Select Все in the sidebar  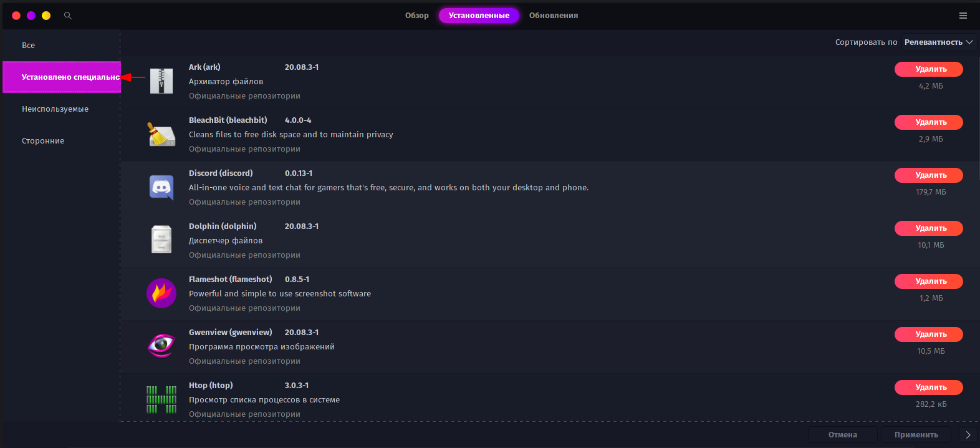coord(61,46)
